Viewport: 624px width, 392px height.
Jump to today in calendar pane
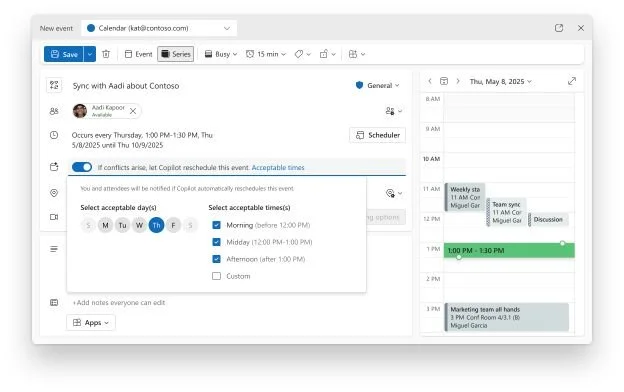click(x=444, y=81)
